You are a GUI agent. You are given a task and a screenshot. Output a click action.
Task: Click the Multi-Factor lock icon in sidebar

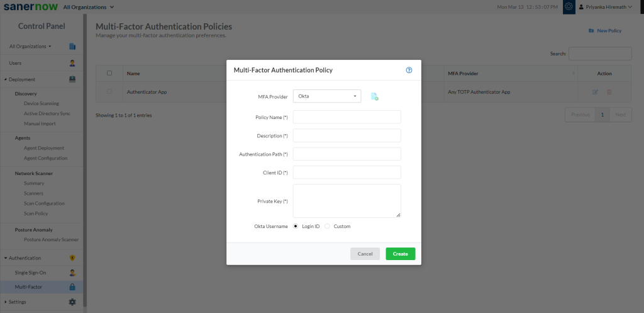(72, 287)
